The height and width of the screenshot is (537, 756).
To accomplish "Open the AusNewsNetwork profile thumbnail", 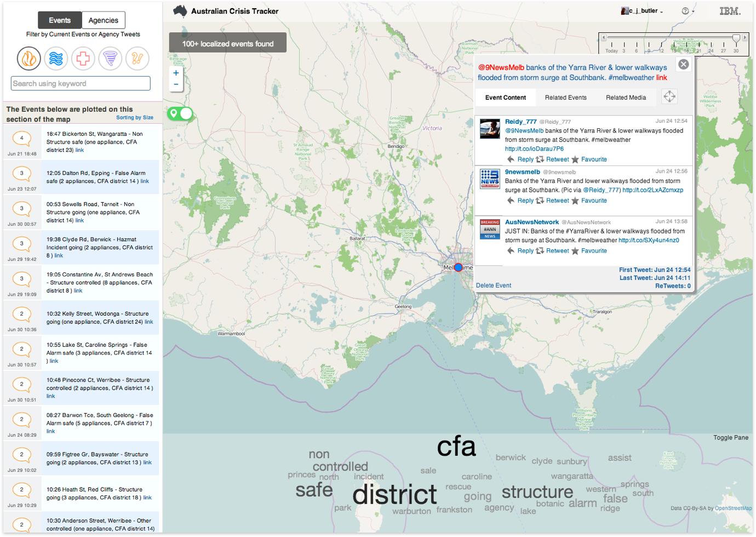I will pyautogui.click(x=490, y=229).
